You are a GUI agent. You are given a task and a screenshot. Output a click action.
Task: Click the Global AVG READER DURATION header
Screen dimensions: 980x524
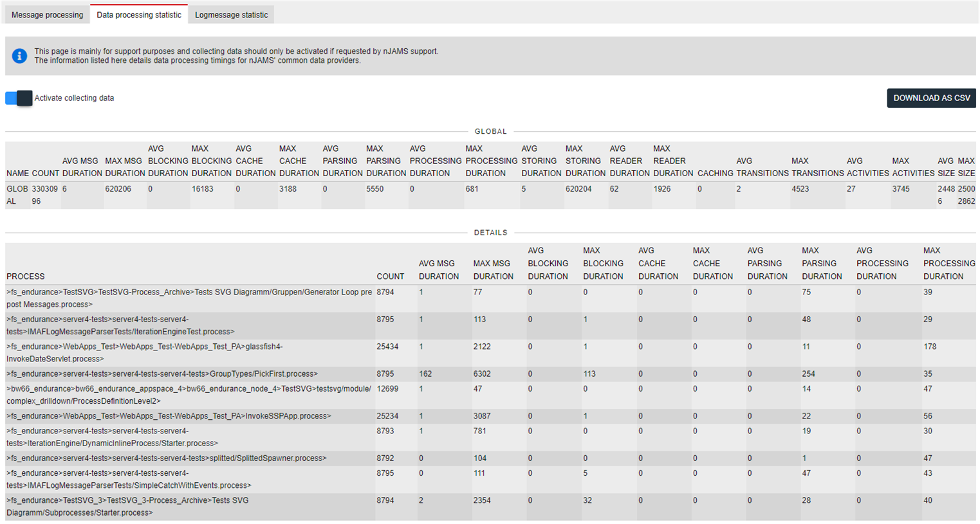(630, 161)
